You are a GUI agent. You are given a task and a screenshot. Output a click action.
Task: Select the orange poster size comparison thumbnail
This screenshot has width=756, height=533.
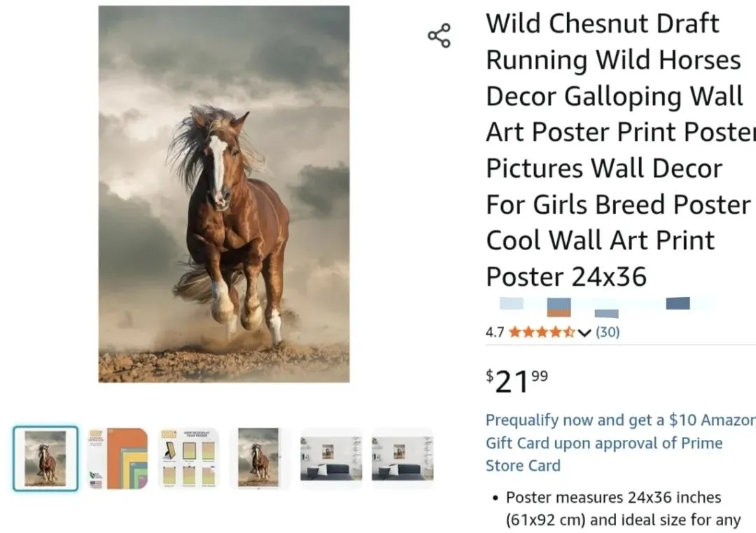pos(118,458)
